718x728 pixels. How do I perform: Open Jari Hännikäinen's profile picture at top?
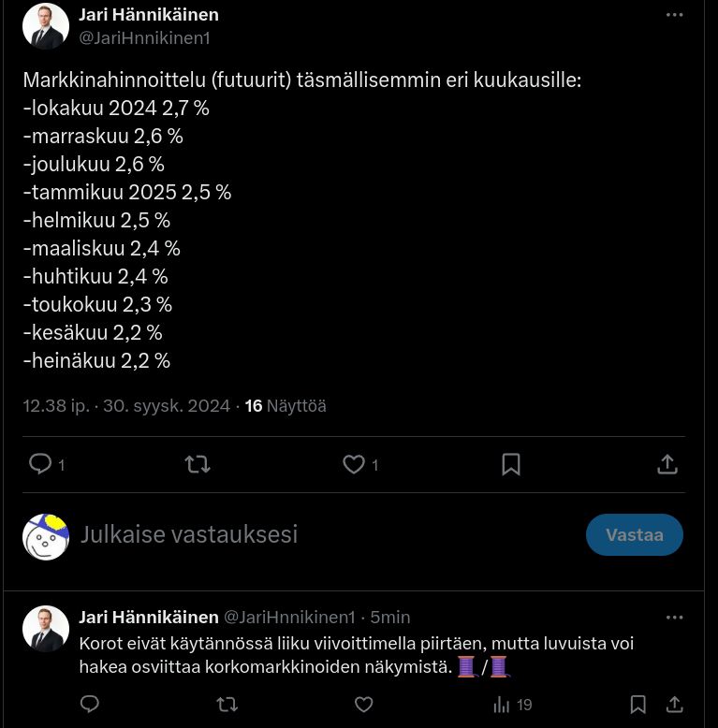(x=46, y=26)
